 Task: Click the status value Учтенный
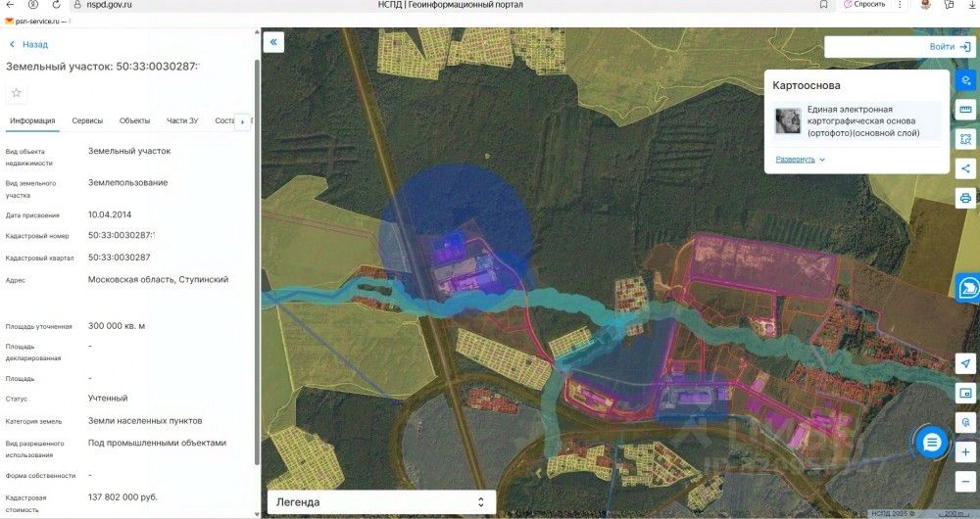pos(108,398)
